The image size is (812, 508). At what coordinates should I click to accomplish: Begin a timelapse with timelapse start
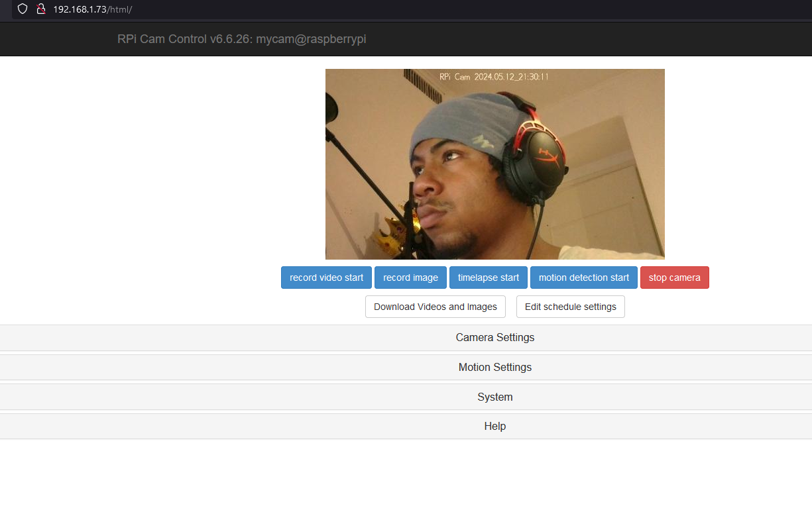(489, 278)
